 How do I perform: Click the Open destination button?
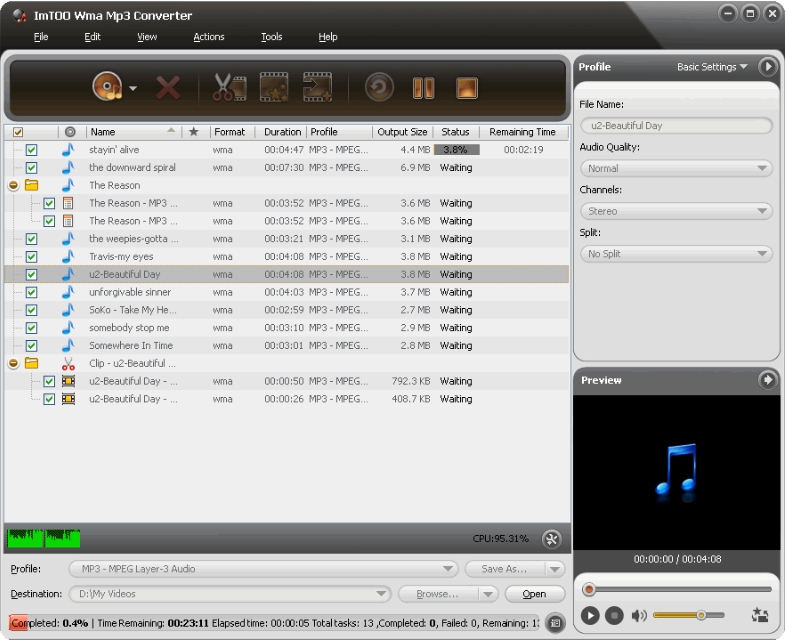(535, 594)
